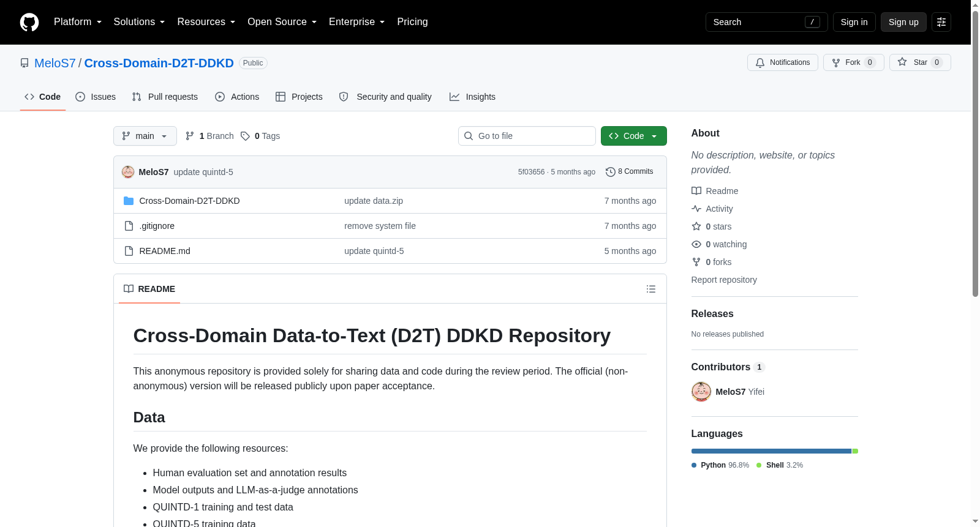The height and width of the screenshot is (527, 980).
Task: Select the README tab in file viewer
Action: 149,289
